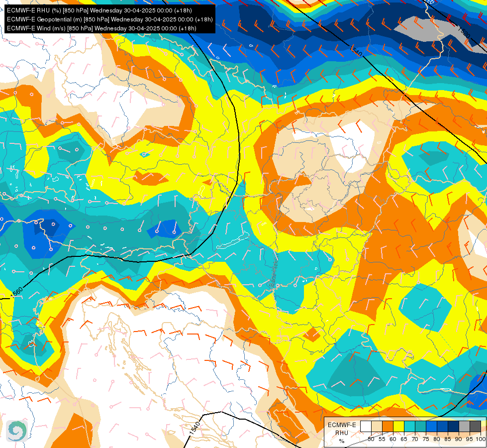Pick the light cyan 65-70% humidity swatch
Image resolution: width=487 pixels, height=448 pixels.
coord(409,426)
